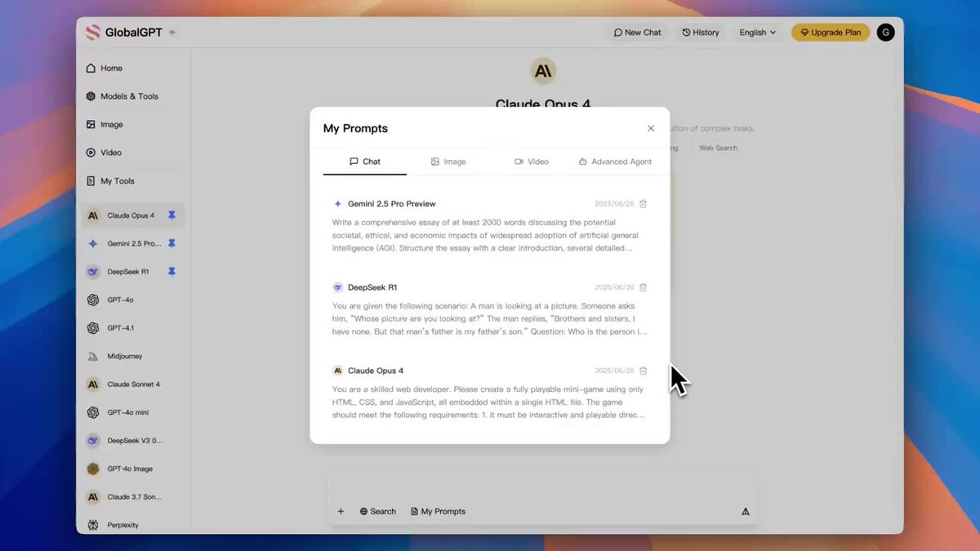The image size is (980, 551).
Task: Select DeepSeek V3 in the sidebar
Action: click(x=133, y=441)
